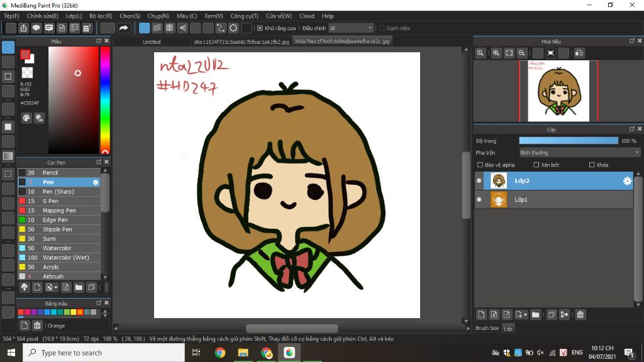This screenshot has height=362, width=644.
Task: Open the Cloud menu
Action: 307,16
